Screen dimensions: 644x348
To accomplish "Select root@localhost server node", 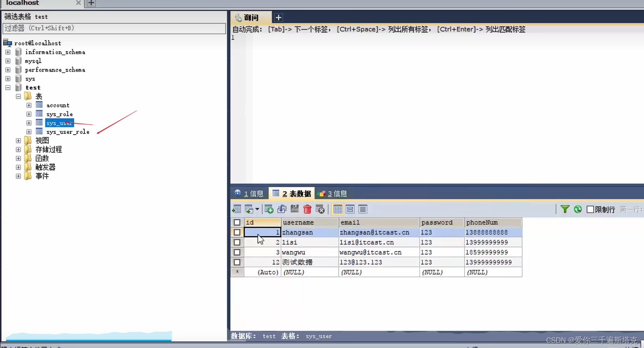I will pyautogui.click(x=38, y=43).
